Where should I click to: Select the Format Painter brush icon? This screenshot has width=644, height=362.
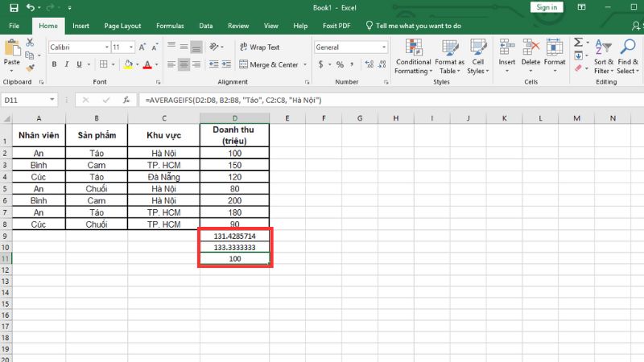point(31,69)
